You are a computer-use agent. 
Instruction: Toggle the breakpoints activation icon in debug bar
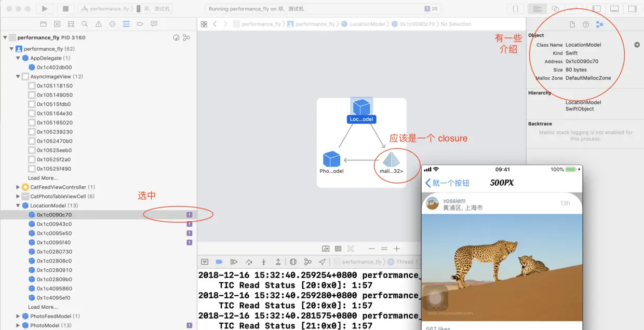click(219, 262)
